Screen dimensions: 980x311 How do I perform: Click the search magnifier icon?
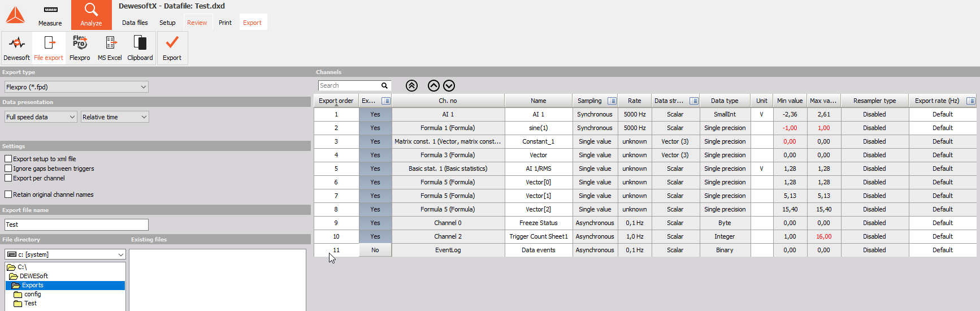[x=384, y=86]
